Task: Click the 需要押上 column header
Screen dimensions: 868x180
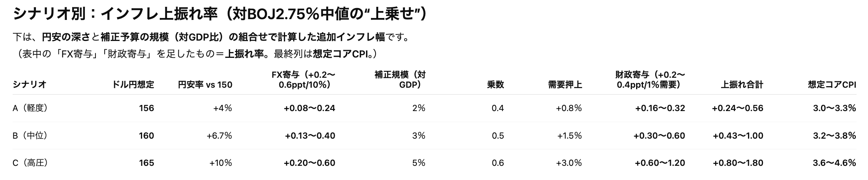Action: tap(565, 85)
